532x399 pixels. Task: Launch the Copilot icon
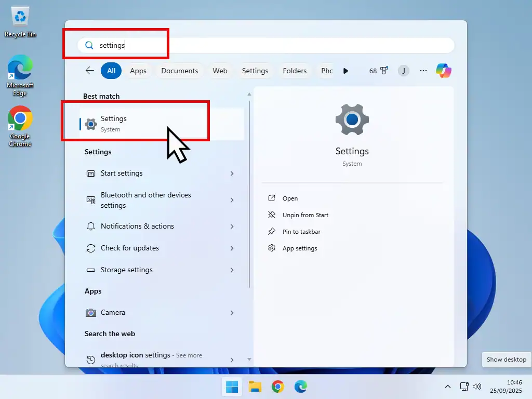(x=444, y=71)
